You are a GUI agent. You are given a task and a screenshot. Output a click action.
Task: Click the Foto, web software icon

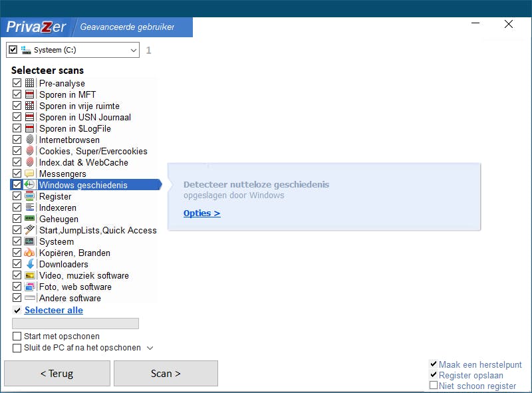[29, 287]
